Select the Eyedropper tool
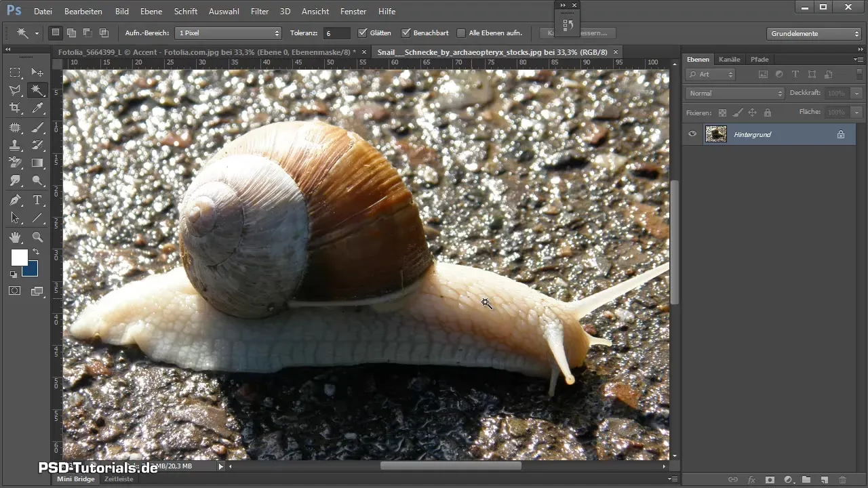 coord(37,108)
